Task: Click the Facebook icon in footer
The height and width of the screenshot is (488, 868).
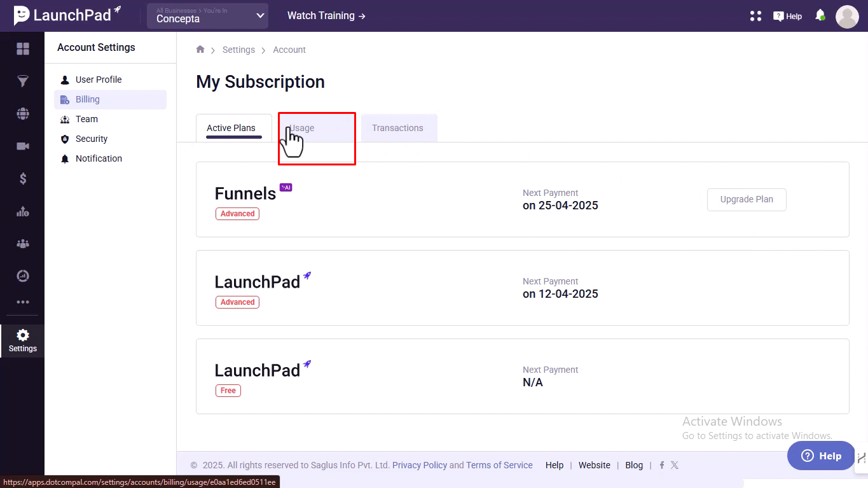Action: pos(662,465)
